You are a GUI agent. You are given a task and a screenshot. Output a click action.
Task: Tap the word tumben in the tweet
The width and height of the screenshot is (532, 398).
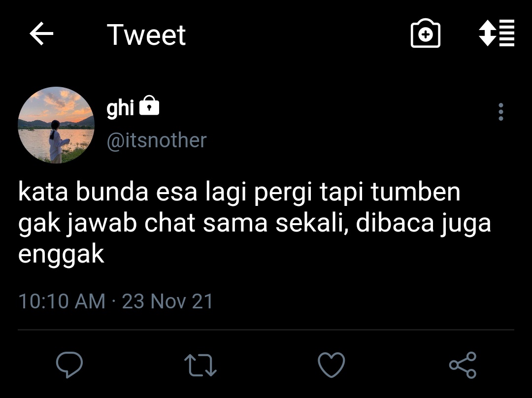coord(416,192)
